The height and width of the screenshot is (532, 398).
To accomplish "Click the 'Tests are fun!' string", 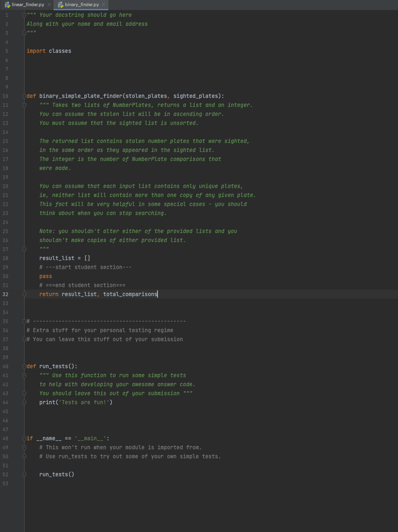I will [85, 403].
